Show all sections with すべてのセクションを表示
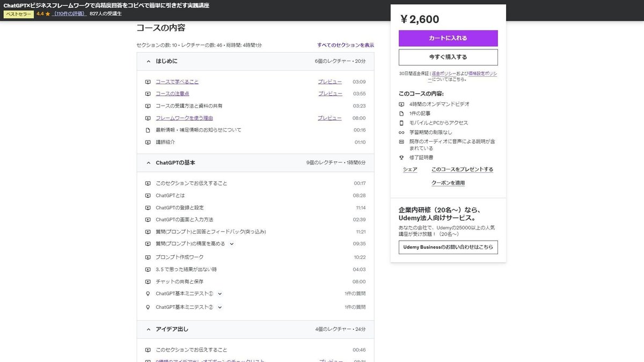Viewport: 644px width, 362px height. tap(346, 45)
